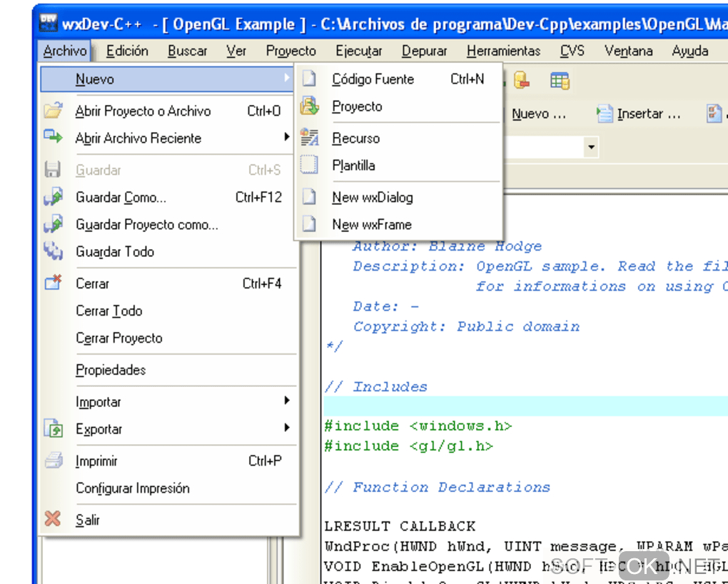Click the '#include <windows.h>' code line
This screenshot has height=584, width=728.
tap(418, 426)
